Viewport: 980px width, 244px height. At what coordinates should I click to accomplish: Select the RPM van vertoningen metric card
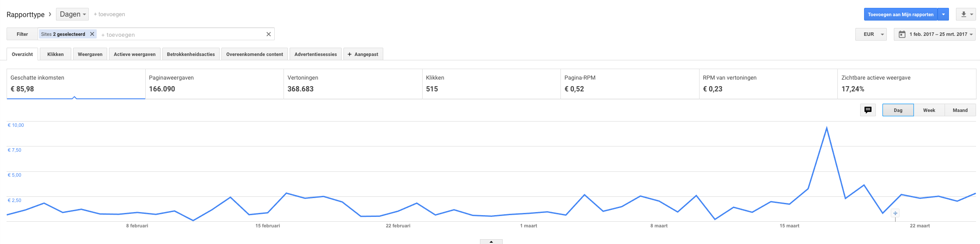(x=768, y=84)
